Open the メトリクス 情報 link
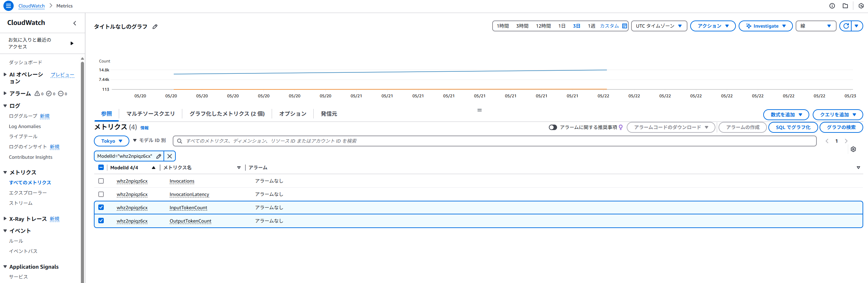868x283 pixels. click(x=144, y=128)
